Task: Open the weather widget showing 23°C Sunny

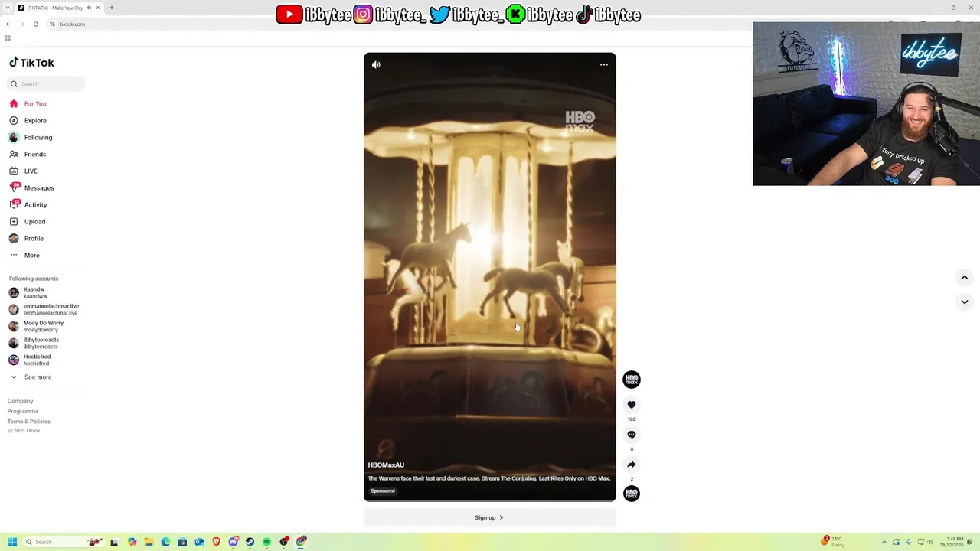Action: coord(833,542)
